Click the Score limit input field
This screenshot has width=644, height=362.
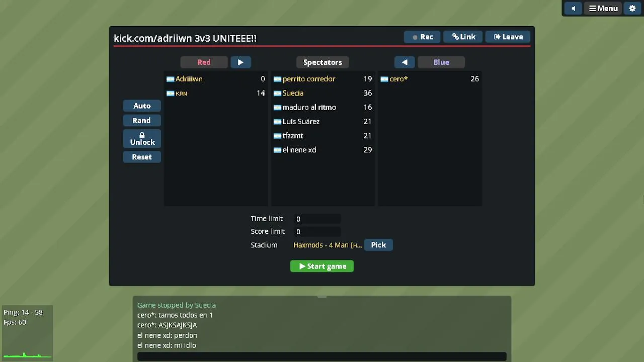(317, 232)
